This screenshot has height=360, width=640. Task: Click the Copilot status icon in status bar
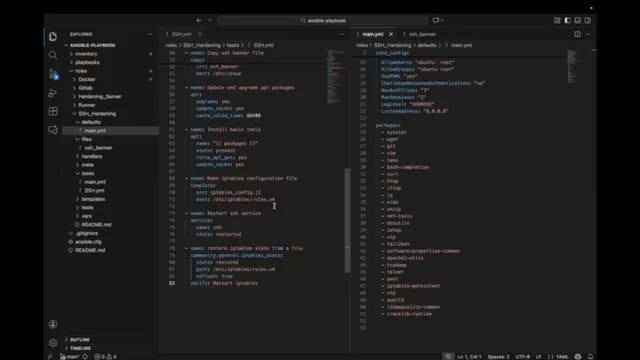pos(578,356)
